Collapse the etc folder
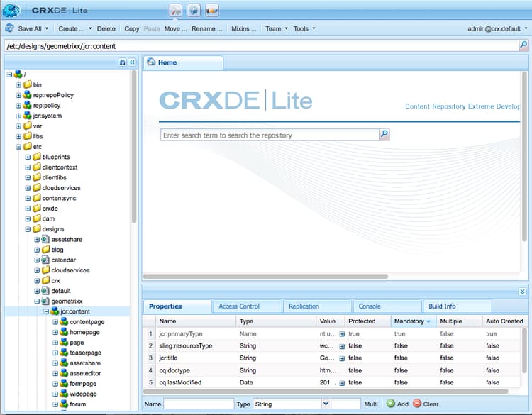 (x=18, y=147)
